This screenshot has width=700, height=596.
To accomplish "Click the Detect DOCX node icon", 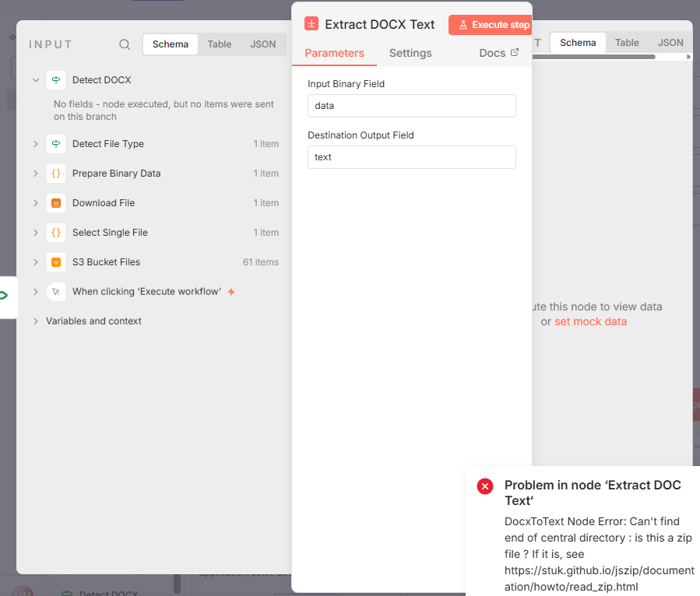I will pyautogui.click(x=56, y=80).
